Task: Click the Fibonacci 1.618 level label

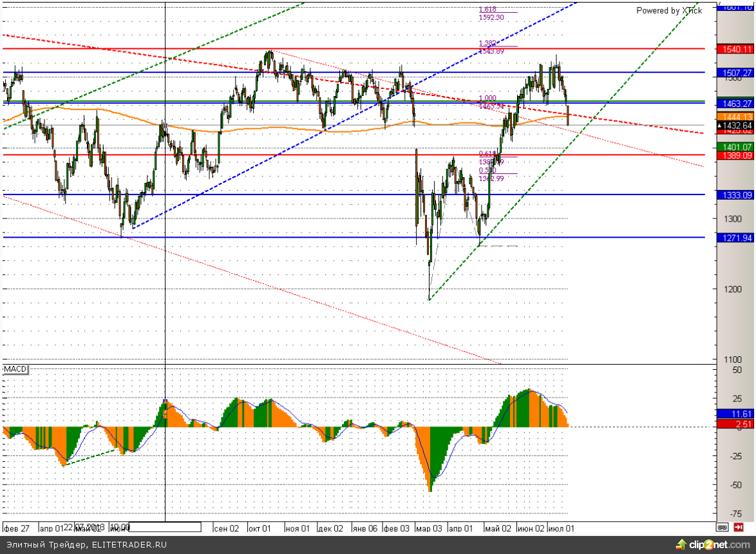Action: point(487,9)
